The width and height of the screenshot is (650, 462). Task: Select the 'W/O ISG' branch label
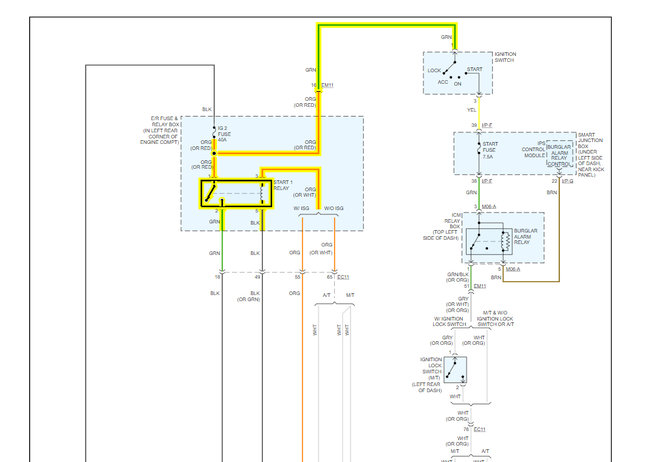334,208
